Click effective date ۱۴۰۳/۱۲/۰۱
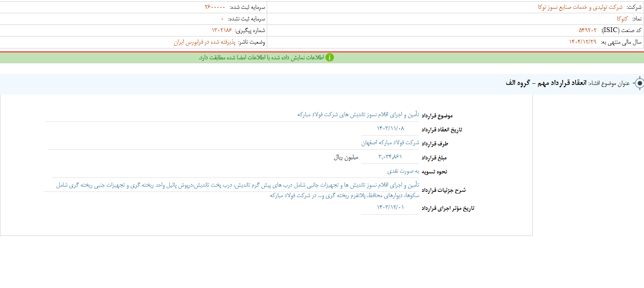Screen dimensions: 644x288 point(390,207)
